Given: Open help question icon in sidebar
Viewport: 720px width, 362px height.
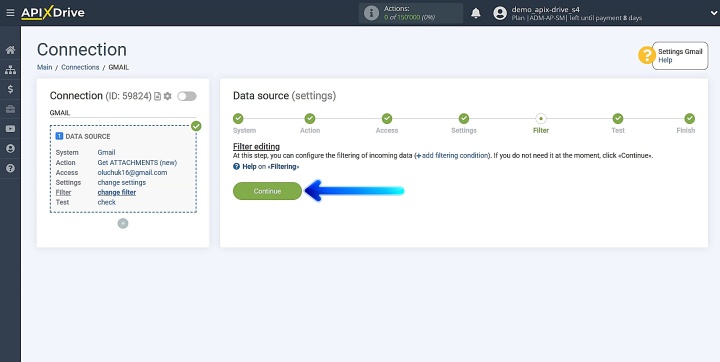Looking at the screenshot, I should coord(10,168).
